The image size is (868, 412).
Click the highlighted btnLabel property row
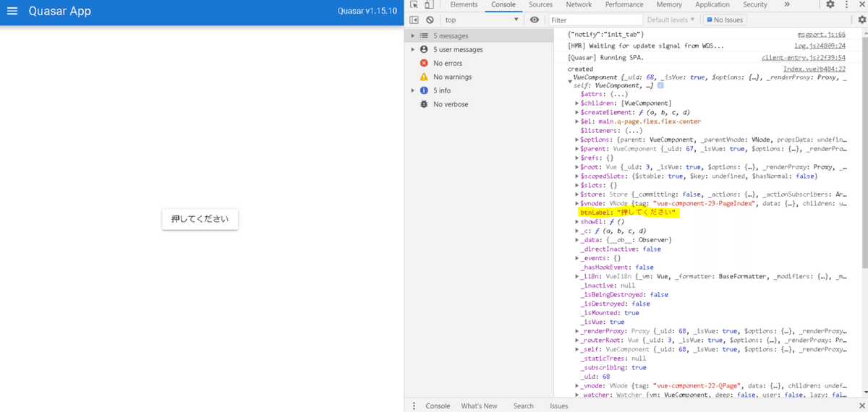[x=628, y=213]
